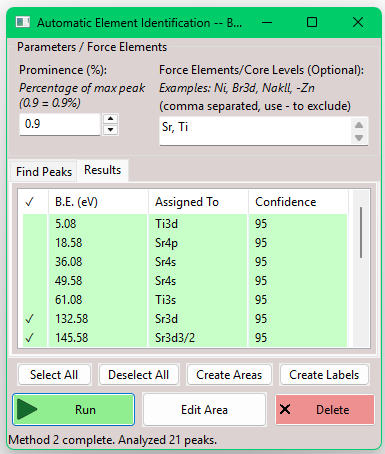Viewport: 385px width, 454px height.
Task: Click the Sr3d3/2 assignment cell
Action: click(198, 338)
